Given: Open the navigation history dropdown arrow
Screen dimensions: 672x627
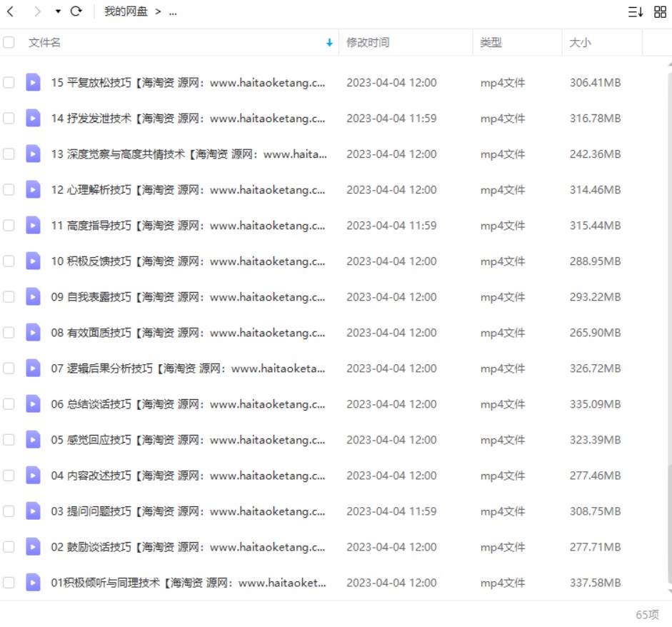Looking at the screenshot, I should coord(58,11).
